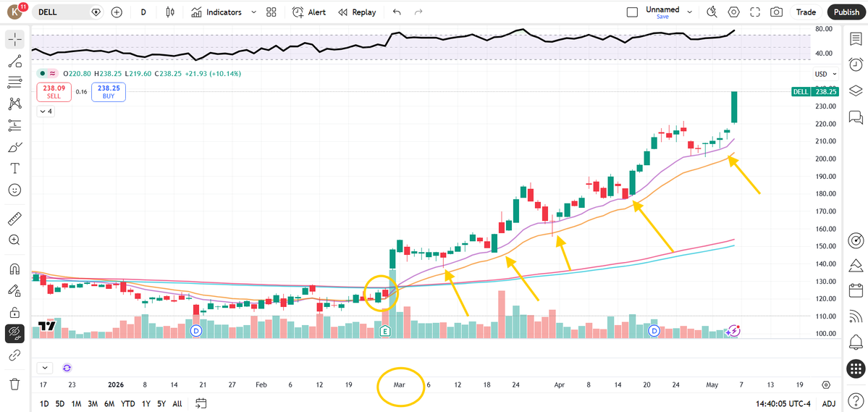
Task: Take a chart snapshot with camera icon
Action: (x=777, y=12)
